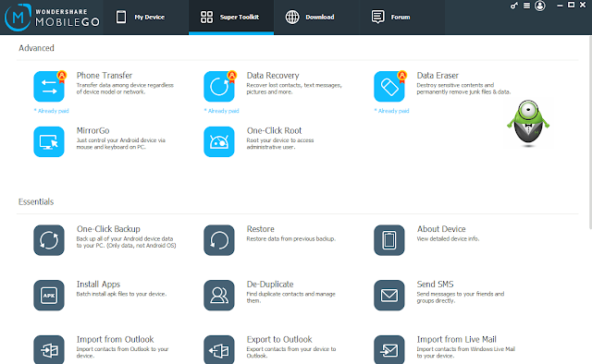
Task: Click the One-Click Root Android icon
Action: pyautogui.click(x=219, y=141)
